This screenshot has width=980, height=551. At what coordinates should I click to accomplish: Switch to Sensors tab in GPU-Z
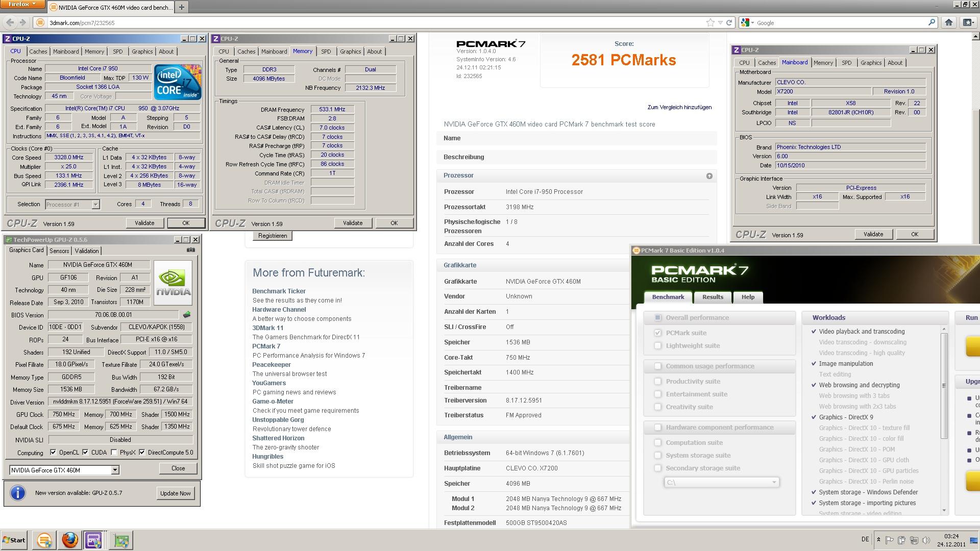pyautogui.click(x=59, y=251)
